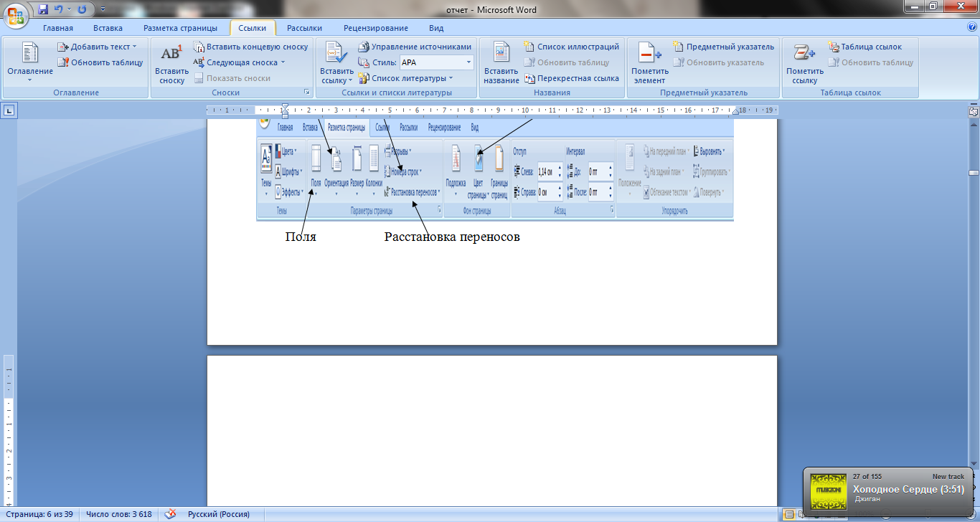Viewport: 980px width, 522px height.
Task: Switch to Print Layout view in status bar
Action: tap(788, 514)
